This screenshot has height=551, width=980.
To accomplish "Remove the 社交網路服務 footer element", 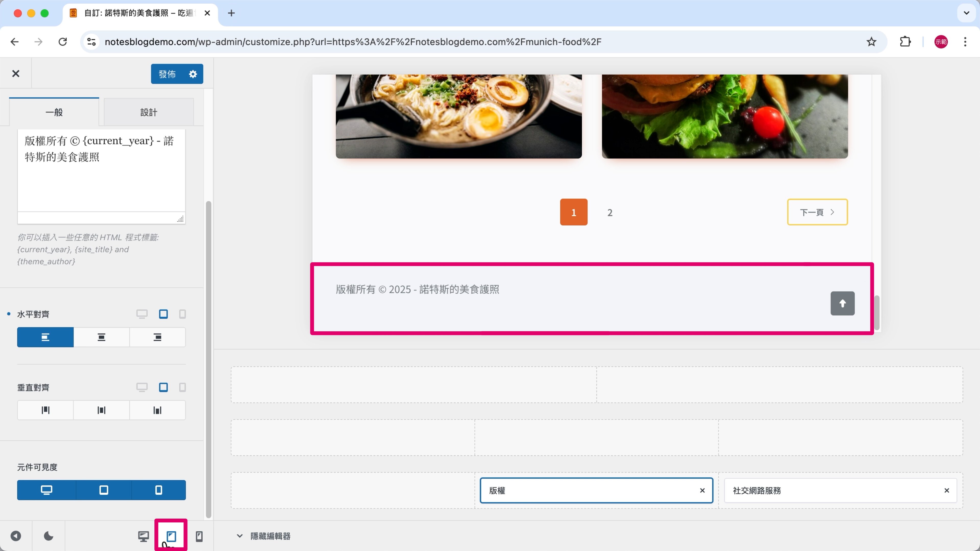I will click(x=947, y=491).
